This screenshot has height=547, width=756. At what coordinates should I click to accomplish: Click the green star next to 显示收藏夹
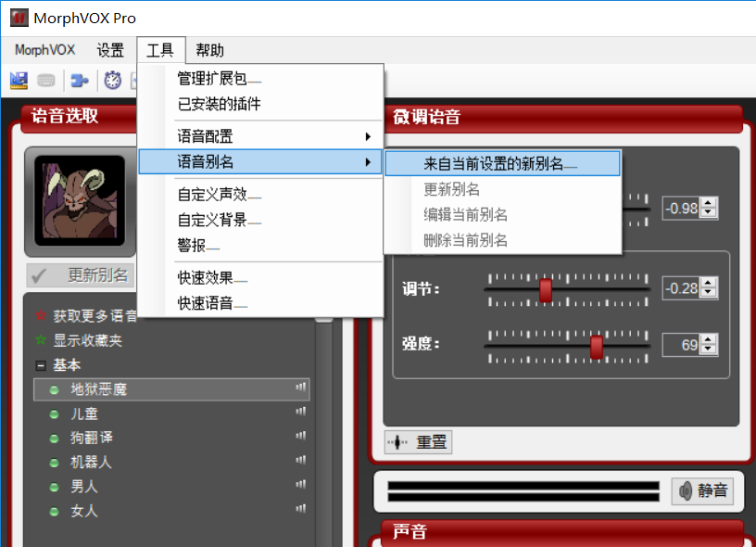point(41,340)
